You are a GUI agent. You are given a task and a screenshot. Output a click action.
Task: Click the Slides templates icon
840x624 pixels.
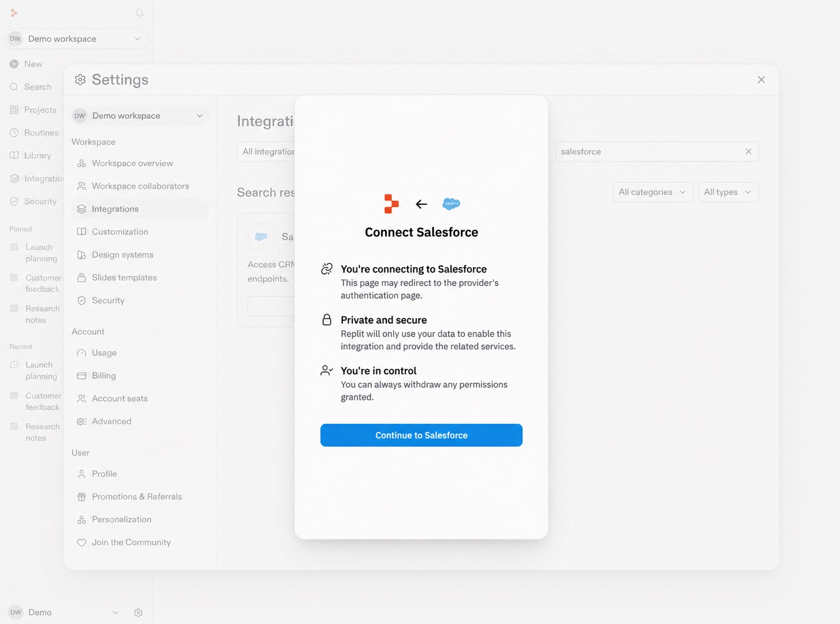tap(81, 278)
